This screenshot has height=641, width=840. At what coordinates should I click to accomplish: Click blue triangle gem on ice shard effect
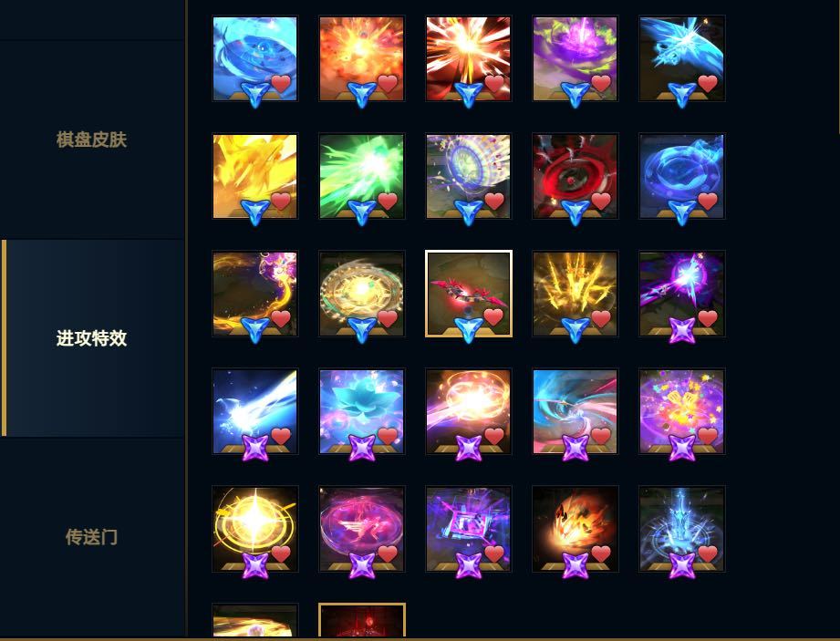[x=681, y=94]
